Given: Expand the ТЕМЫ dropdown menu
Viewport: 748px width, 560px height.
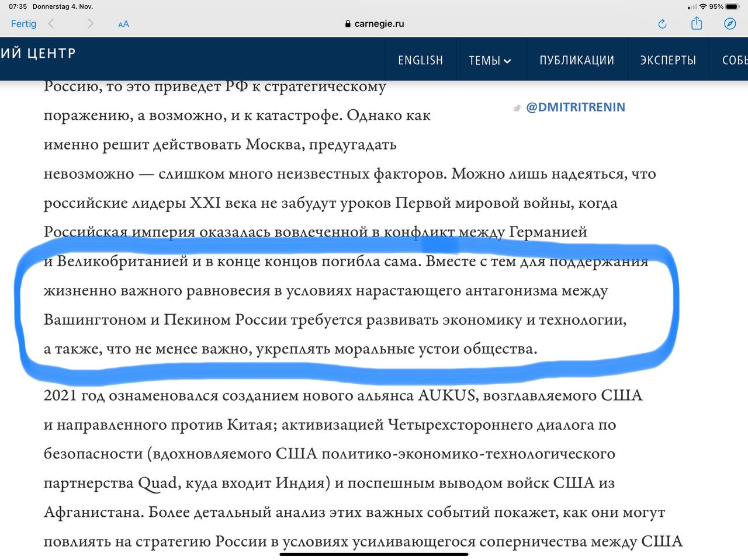Looking at the screenshot, I should pos(490,60).
